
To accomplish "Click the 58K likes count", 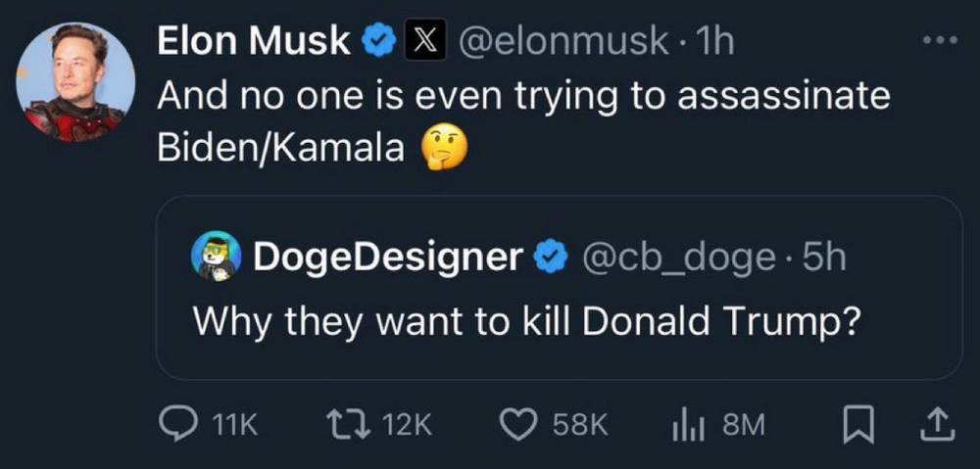I will coord(580,424).
